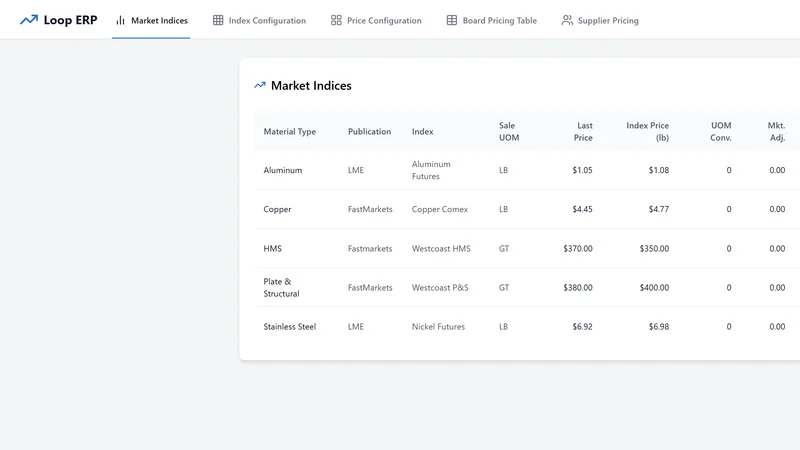
Task: Click Fastmarkets publication in HMS row
Action: (370, 248)
